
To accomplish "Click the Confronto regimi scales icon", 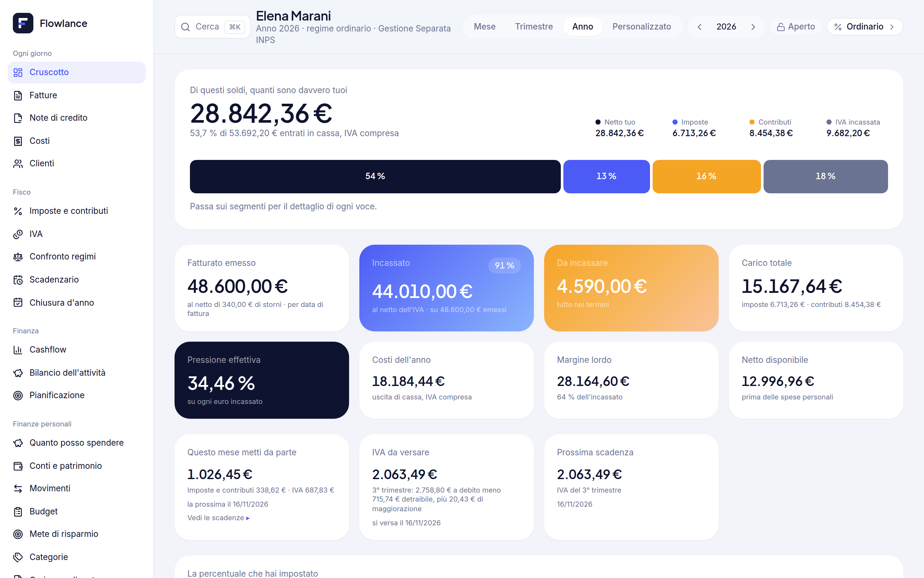I will tap(18, 257).
